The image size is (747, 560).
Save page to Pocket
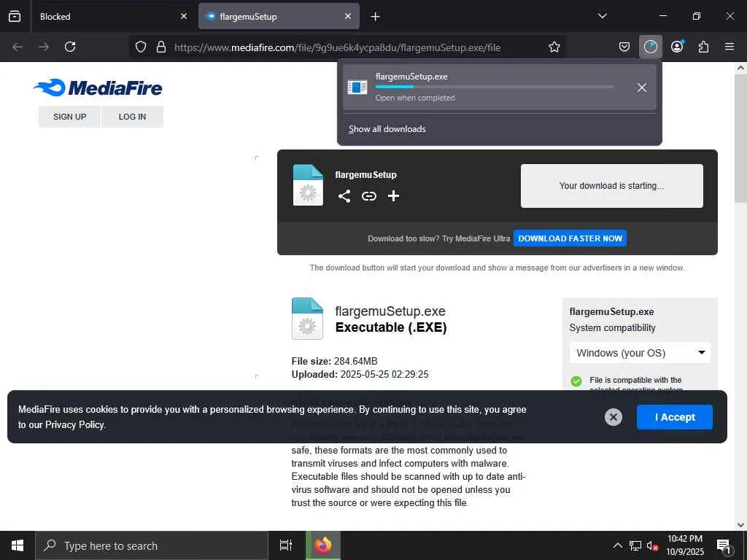624,47
